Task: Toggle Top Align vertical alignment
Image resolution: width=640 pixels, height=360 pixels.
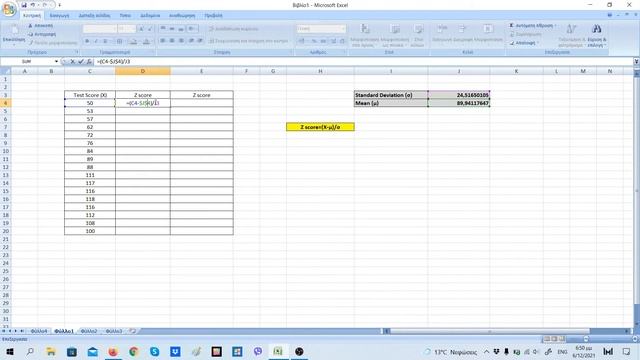Action: (163, 29)
